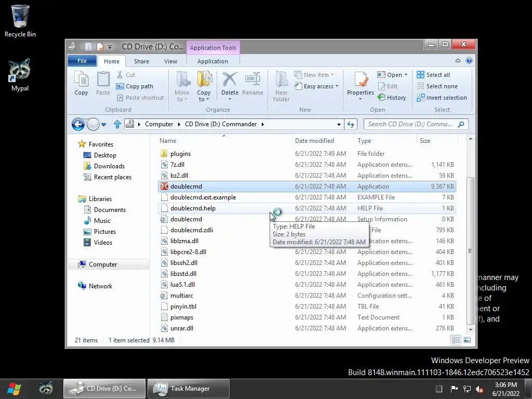Click the History icon

(381, 97)
